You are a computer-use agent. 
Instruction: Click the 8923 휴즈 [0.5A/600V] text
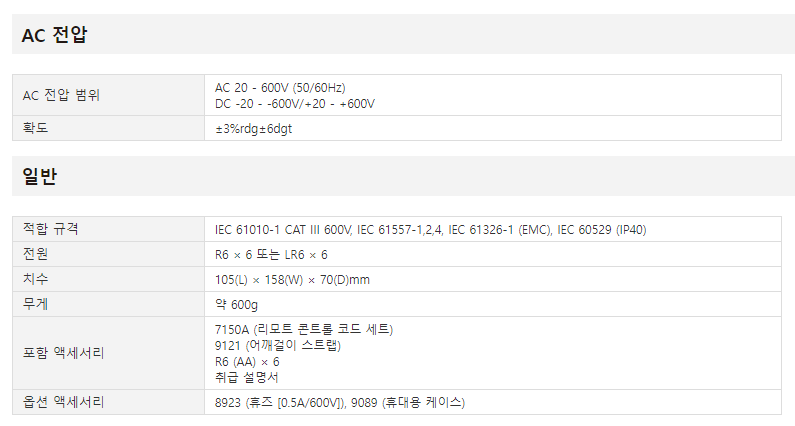[x=280, y=403]
